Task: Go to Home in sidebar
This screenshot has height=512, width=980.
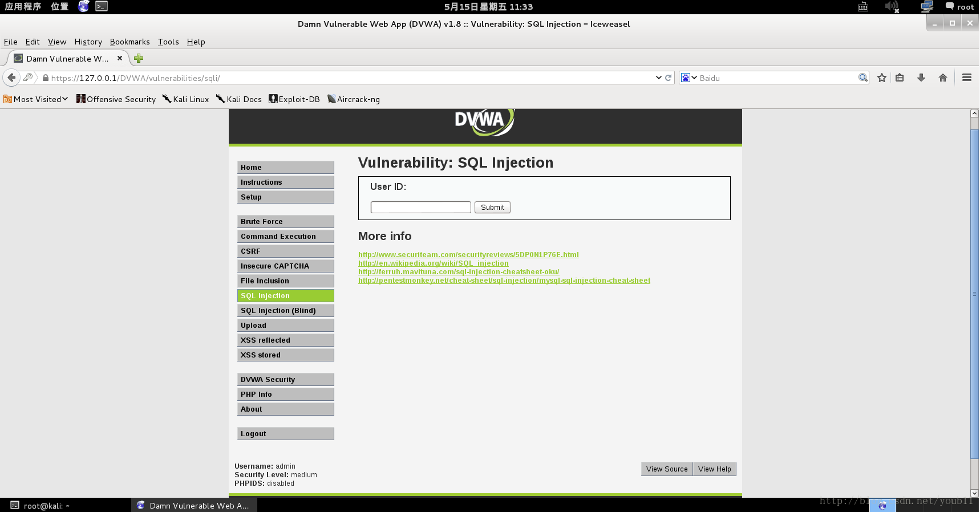Action: pyautogui.click(x=286, y=167)
